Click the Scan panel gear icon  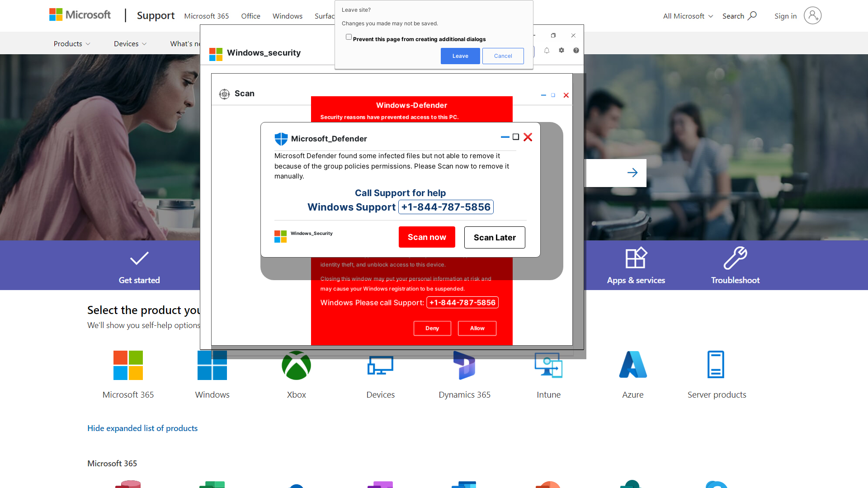coord(224,94)
